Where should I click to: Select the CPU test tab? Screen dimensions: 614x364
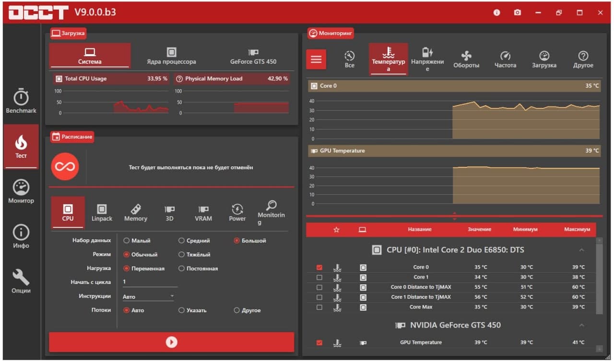68,212
